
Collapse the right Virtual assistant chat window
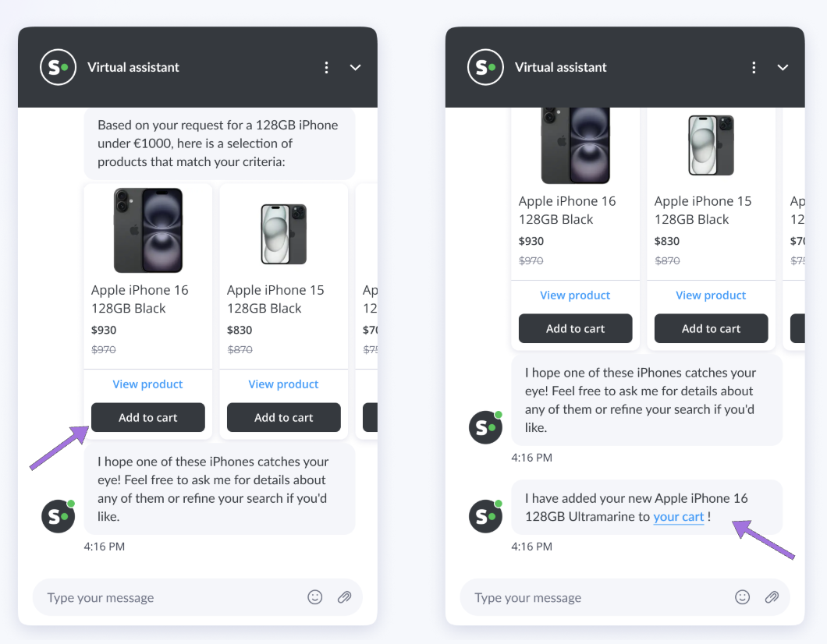click(783, 68)
